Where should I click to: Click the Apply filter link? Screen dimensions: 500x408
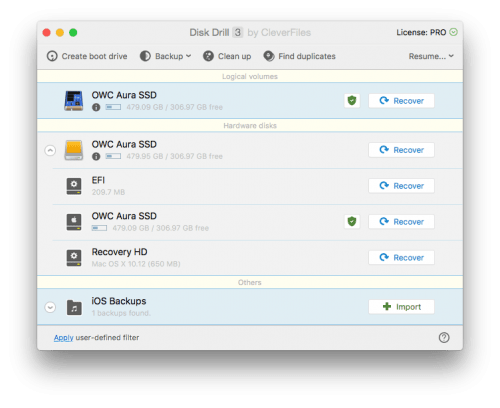(63, 338)
